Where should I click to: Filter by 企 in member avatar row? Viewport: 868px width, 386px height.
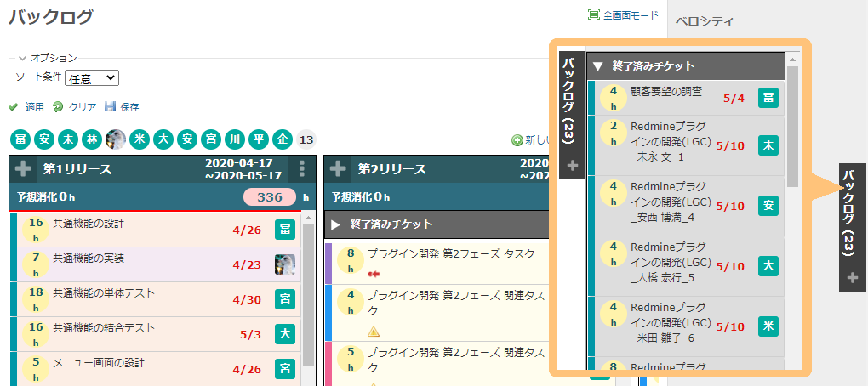[283, 139]
